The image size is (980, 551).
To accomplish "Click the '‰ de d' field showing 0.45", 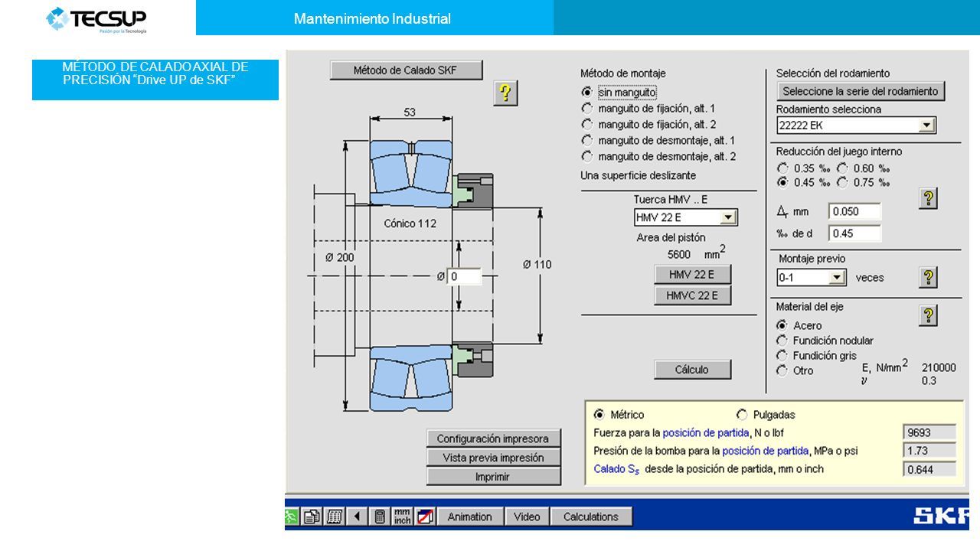I will click(x=854, y=233).
